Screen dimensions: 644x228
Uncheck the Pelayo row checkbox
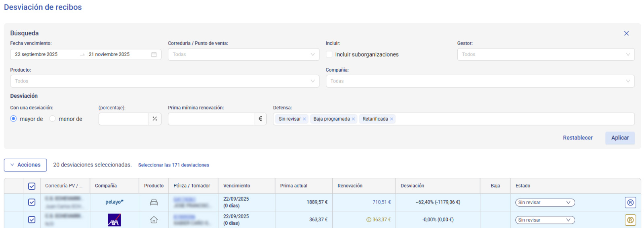(32, 202)
